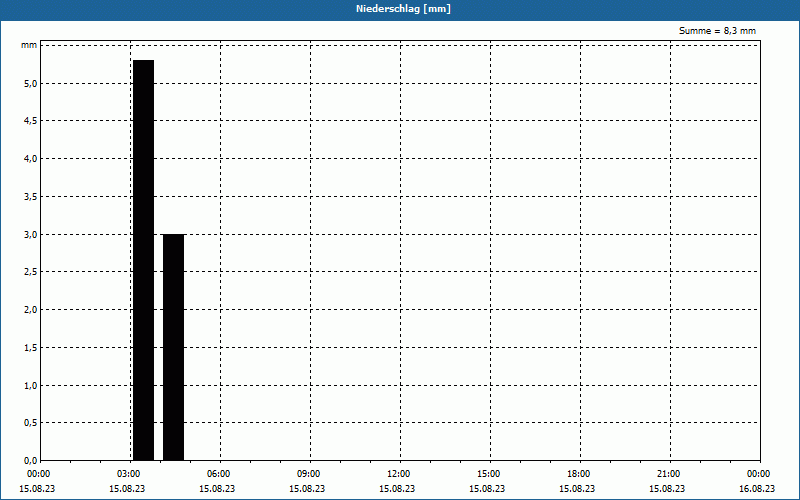Click the tall 5,3 mm precipitation bar

coord(143,260)
